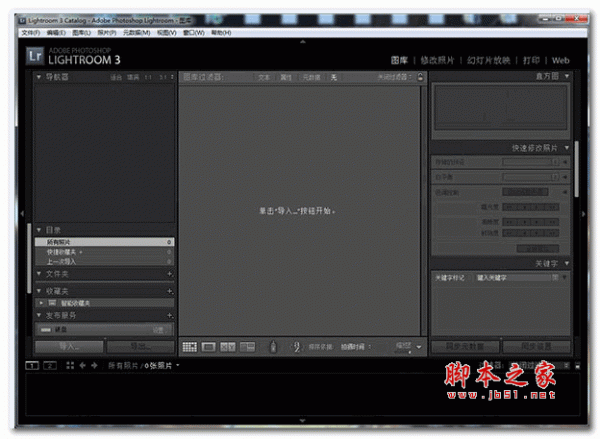Switch to Loupe view in toolbar
This screenshot has height=439, width=600.
coord(209,347)
